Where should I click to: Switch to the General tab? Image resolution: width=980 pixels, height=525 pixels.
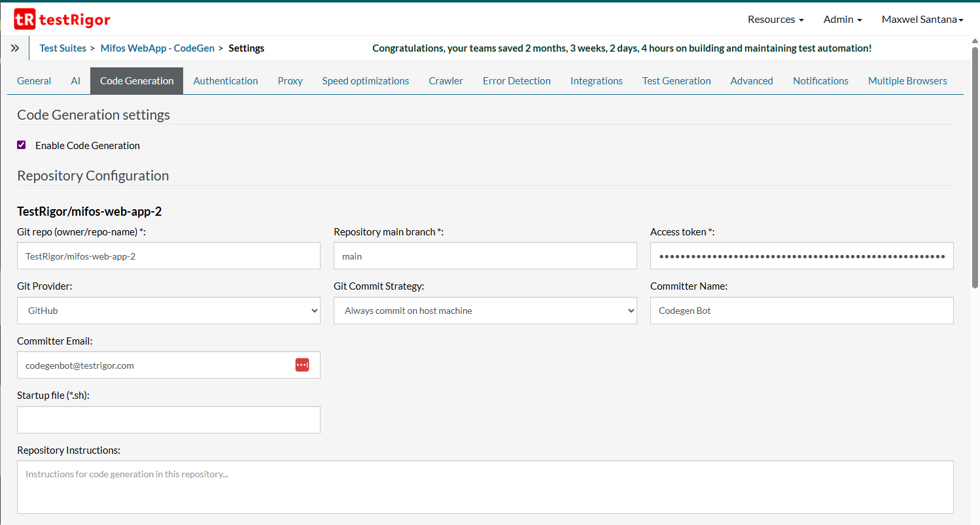click(34, 81)
